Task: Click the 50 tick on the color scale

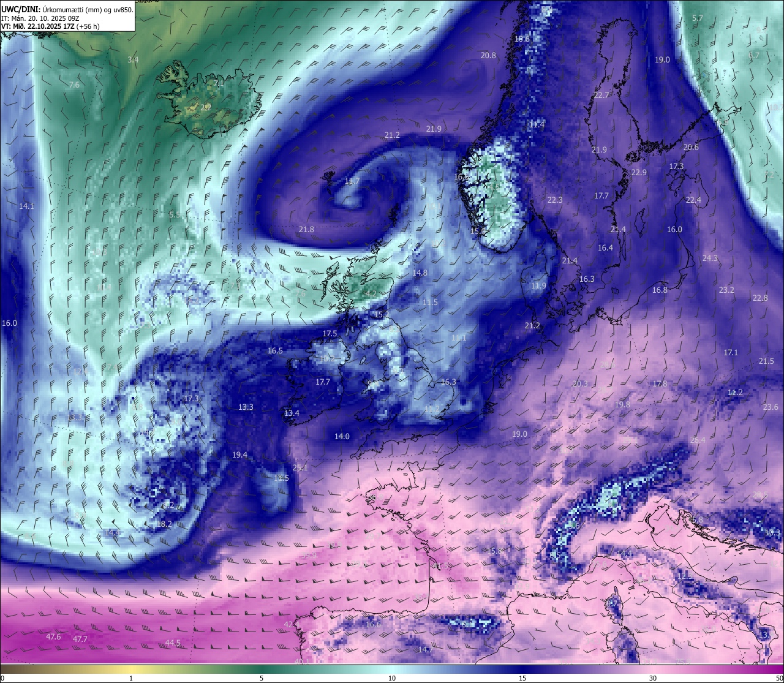Action: (x=778, y=678)
